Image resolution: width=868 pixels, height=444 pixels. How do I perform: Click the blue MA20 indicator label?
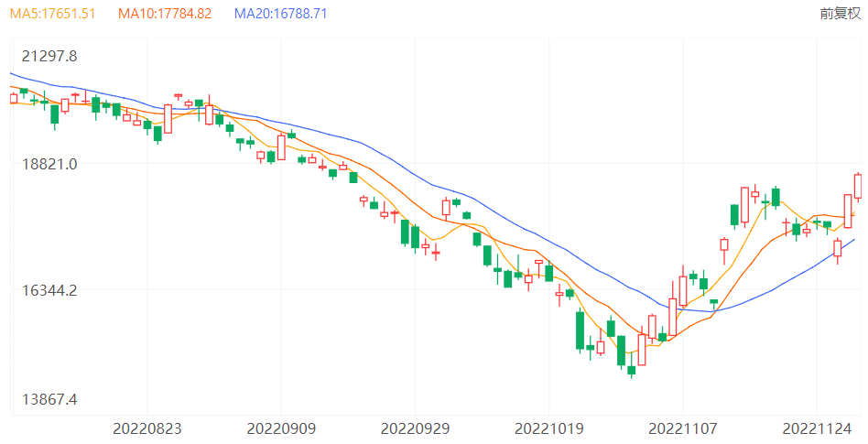280,14
